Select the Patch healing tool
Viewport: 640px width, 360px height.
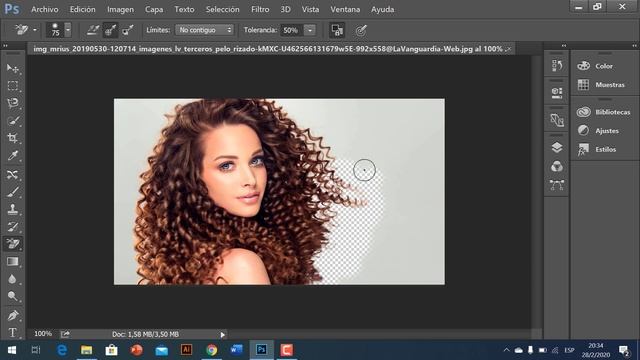(13, 174)
